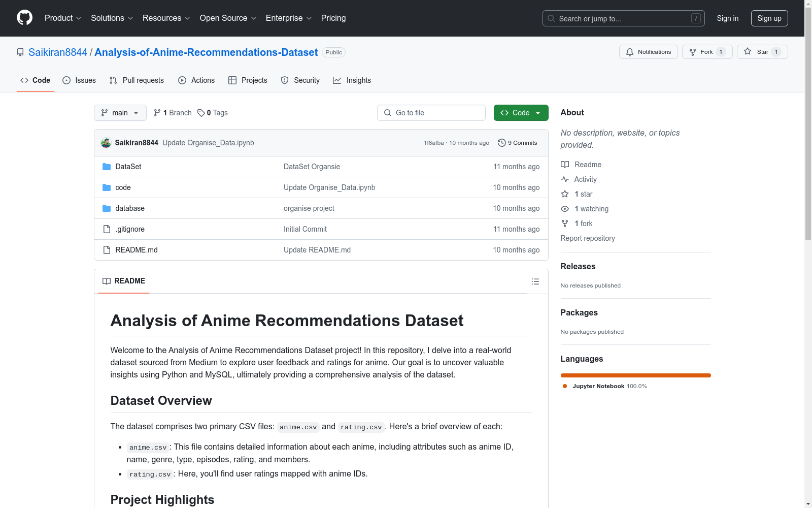
Task: Click the Report repository link
Action: pos(588,238)
